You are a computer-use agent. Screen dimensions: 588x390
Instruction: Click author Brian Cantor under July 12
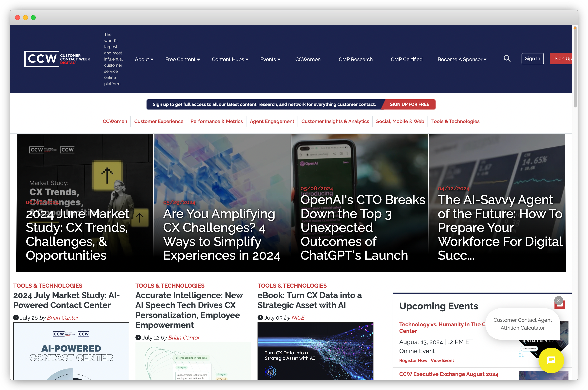(x=184, y=338)
